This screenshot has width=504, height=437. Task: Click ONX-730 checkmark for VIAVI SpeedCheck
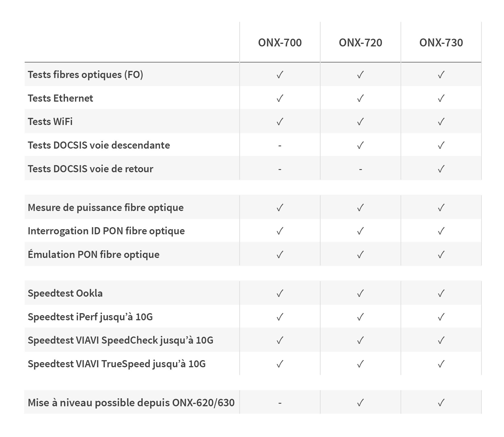[441, 340]
